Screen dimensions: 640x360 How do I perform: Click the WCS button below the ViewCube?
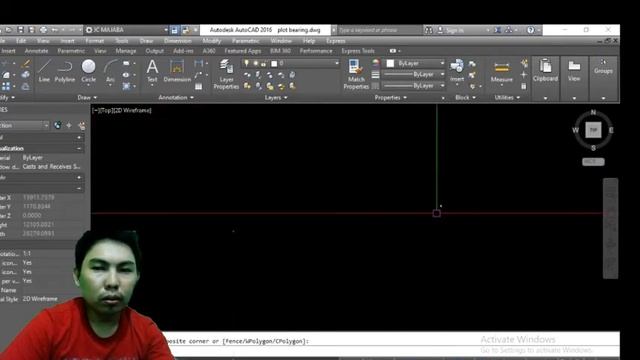[593, 162]
